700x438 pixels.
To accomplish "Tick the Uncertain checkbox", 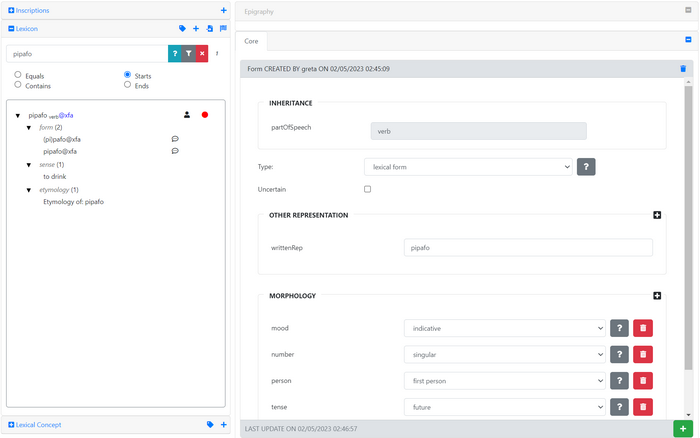I will pyautogui.click(x=368, y=189).
